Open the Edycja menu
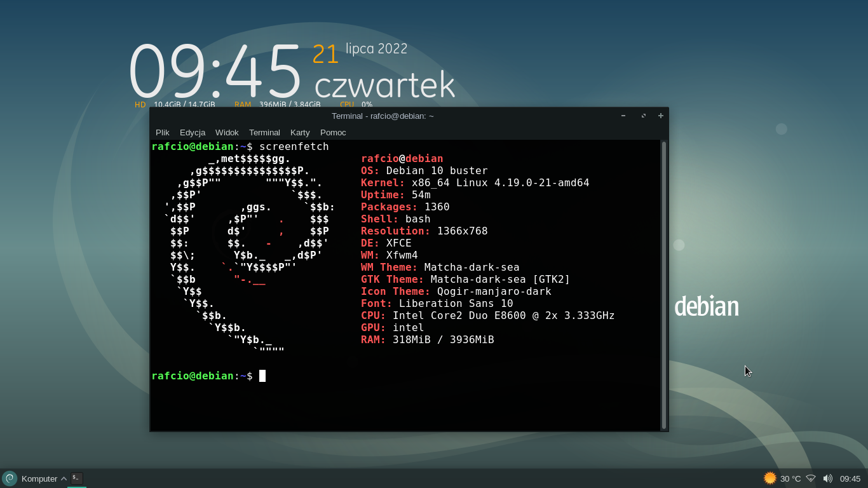 click(193, 132)
